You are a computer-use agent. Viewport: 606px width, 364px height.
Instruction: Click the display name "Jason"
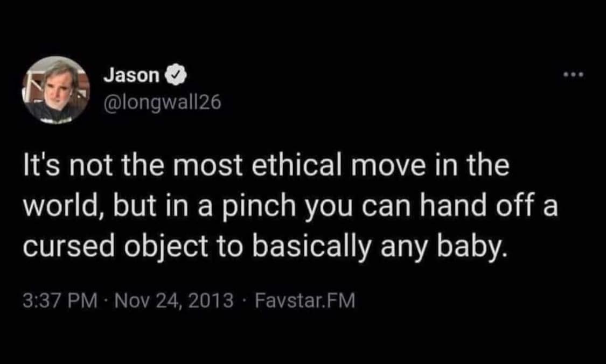pyautogui.click(x=131, y=76)
